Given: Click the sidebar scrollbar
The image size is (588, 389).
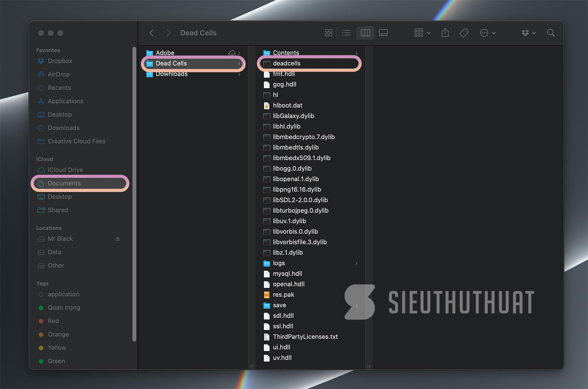Looking at the screenshot, I should click(134, 194).
